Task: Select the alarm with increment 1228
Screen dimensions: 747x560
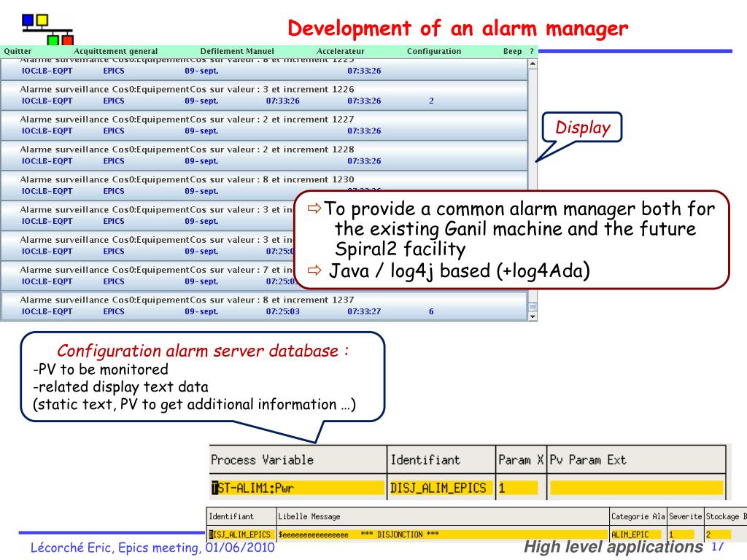Action: (264, 155)
